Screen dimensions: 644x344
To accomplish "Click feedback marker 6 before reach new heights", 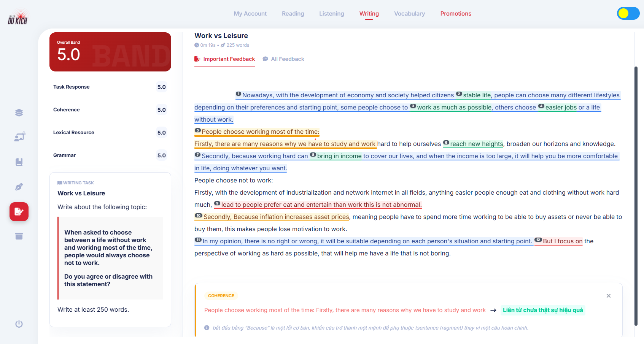I will [x=447, y=143].
